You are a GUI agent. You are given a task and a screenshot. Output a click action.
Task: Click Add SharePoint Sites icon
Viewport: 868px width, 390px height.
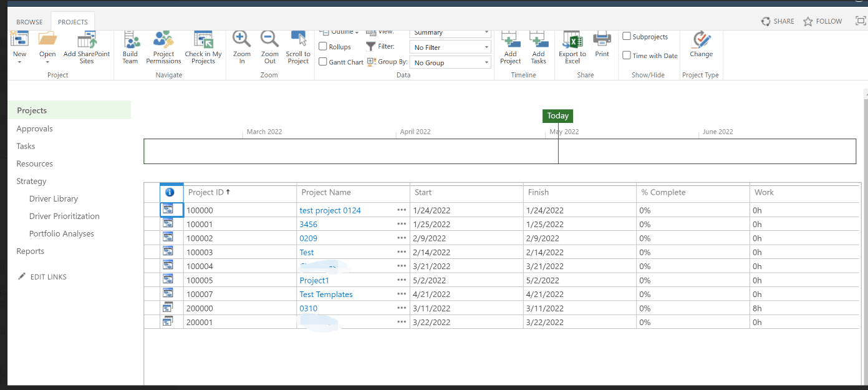(87, 39)
